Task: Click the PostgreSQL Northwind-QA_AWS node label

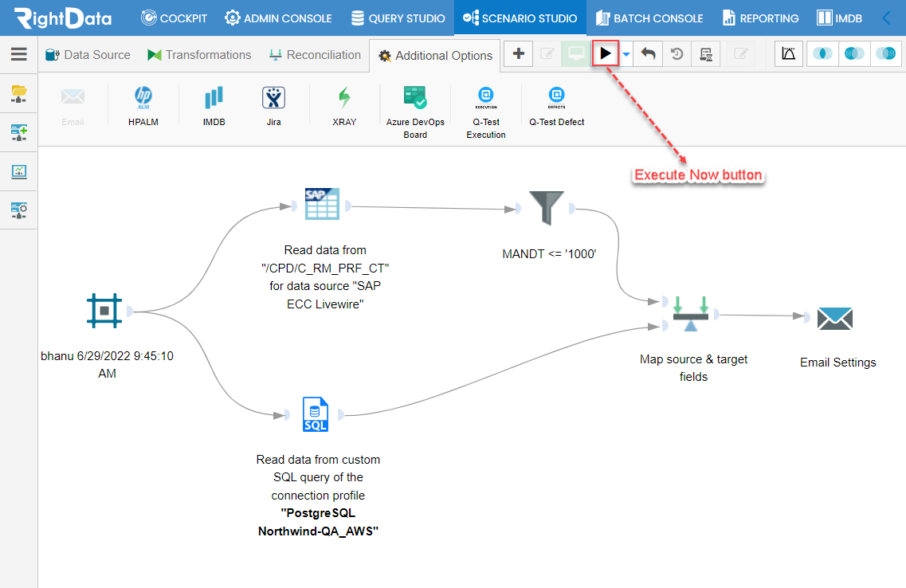Action: click(x=318, y=496)
